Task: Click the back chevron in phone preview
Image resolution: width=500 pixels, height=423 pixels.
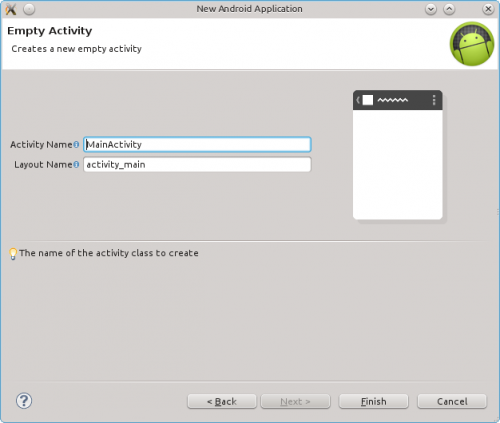Action: point(358,100)
